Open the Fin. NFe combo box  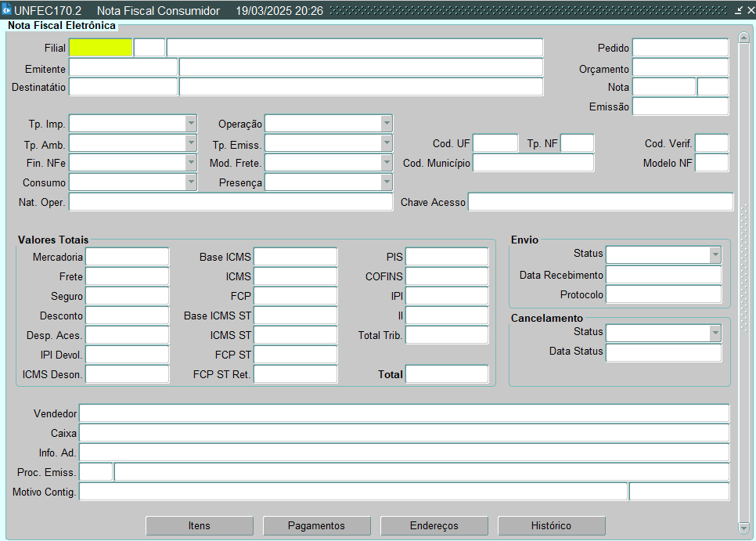click(x=191, y=163)
